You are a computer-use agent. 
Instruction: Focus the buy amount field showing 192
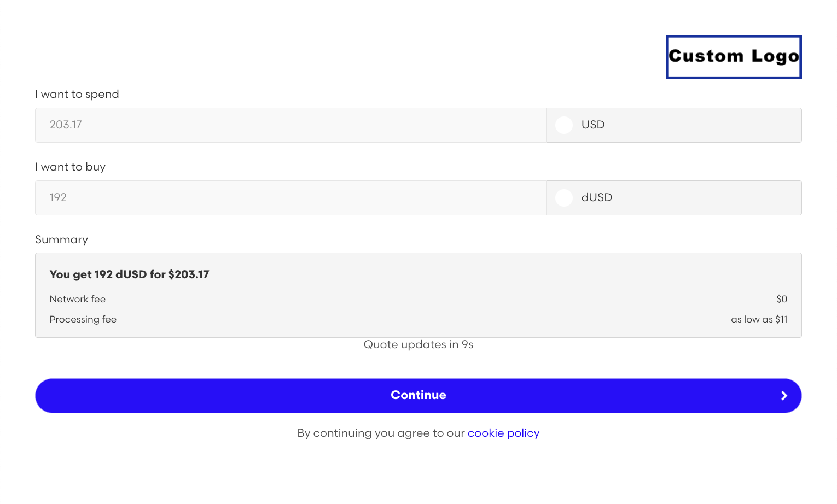(x=290, y=198)
